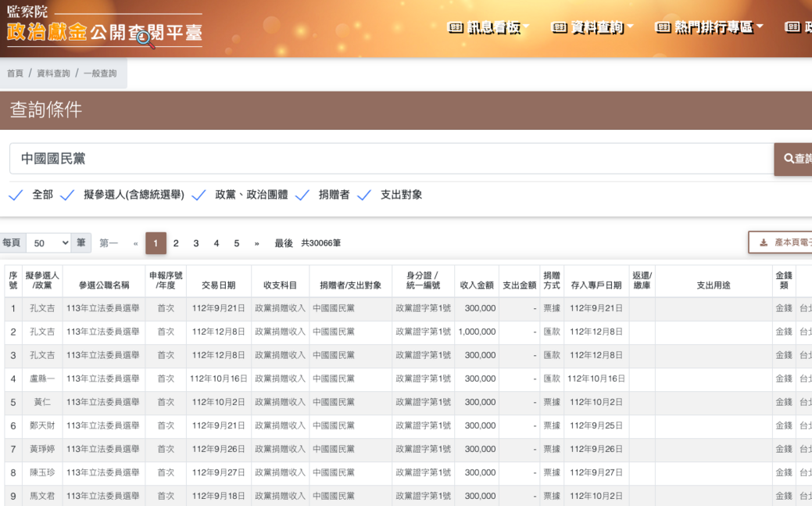Click 孔文吉 in row 1

tap(42, 308)
